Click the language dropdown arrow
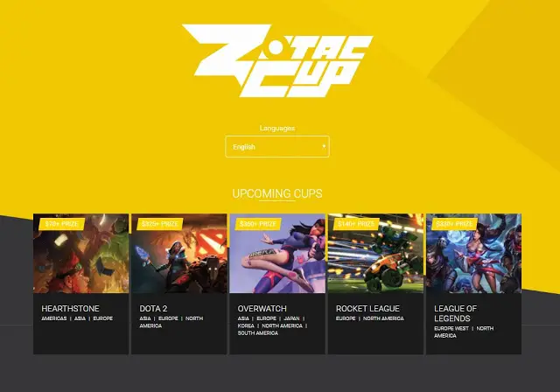The image size is (560, 392). 324,146
